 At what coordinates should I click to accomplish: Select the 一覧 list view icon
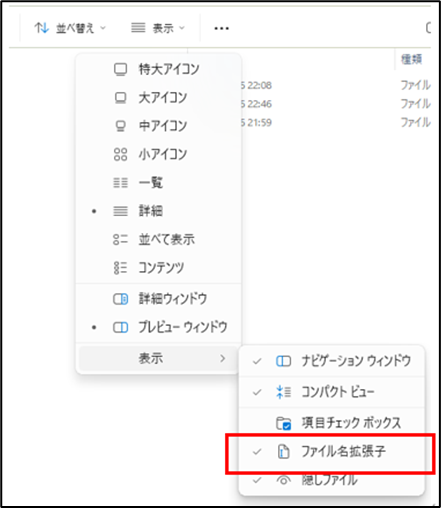pos(120,183)
